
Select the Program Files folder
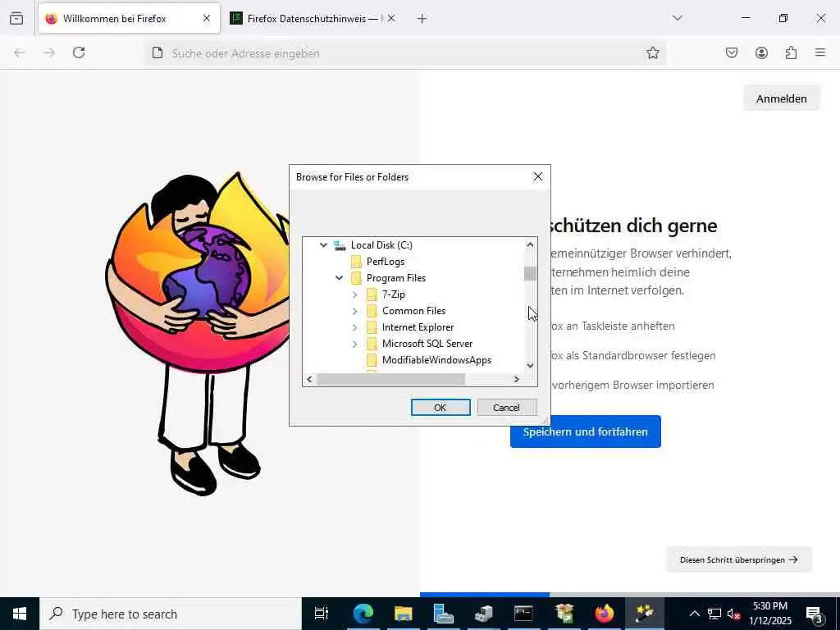(x=396, y=278)
